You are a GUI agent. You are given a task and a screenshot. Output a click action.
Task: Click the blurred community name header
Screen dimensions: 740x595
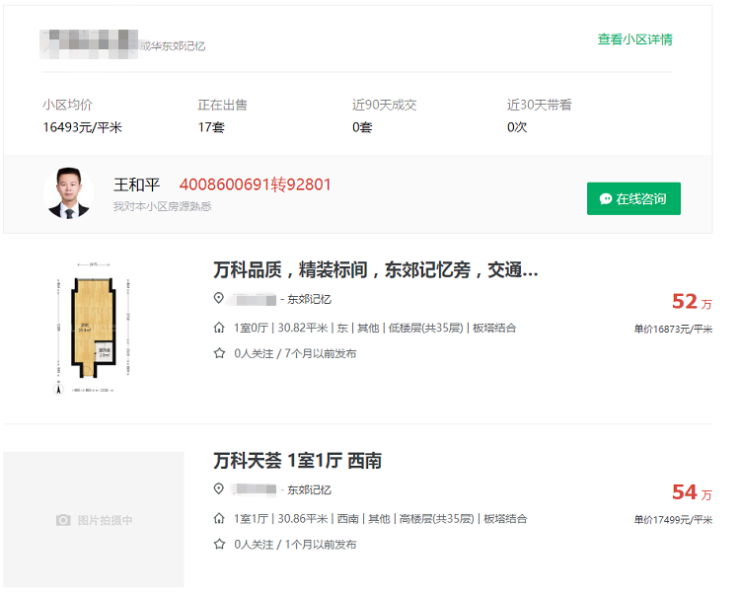89,44
